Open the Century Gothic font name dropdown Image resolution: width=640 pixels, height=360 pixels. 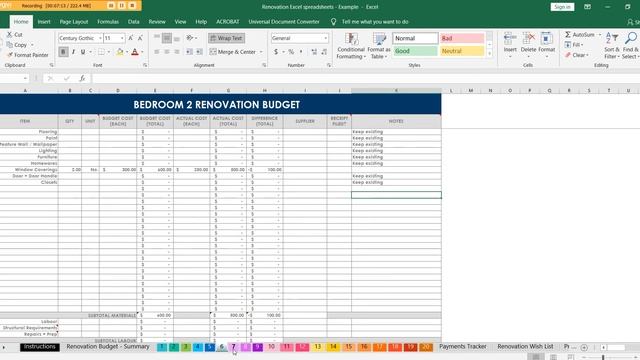[x=100, y=38]
